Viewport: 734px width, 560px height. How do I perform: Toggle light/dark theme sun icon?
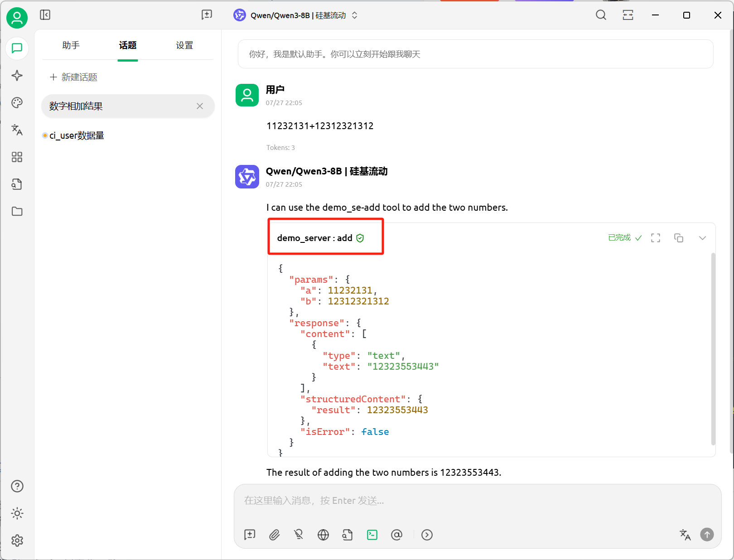tap(17, 513)
